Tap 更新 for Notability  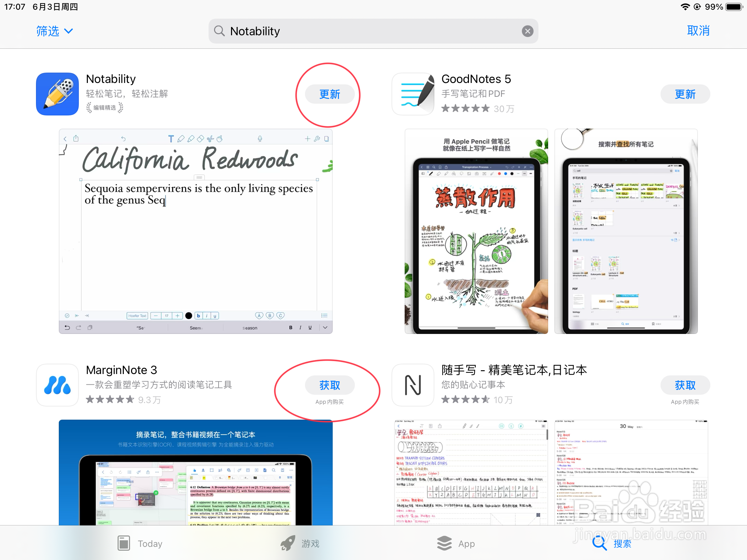click(x=330, y=94)
